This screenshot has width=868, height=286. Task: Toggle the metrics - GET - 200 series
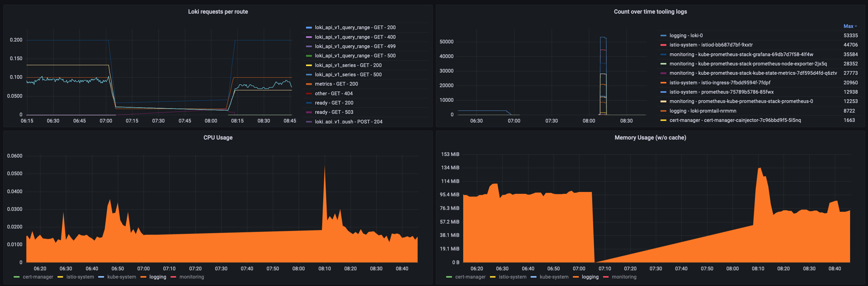(336, 84)
